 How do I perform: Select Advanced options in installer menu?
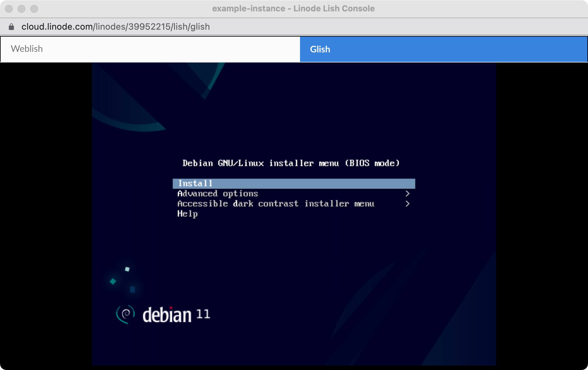point(218,194)
